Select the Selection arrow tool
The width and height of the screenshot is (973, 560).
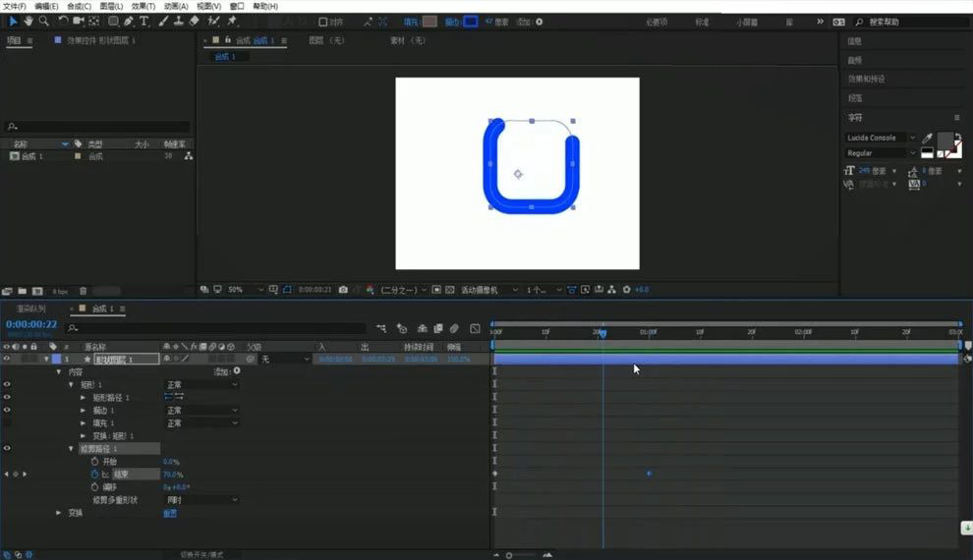(x=13, y=21)
